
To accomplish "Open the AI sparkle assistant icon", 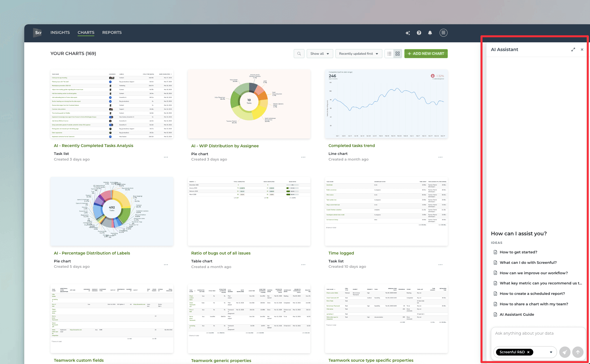I will 408,33.
